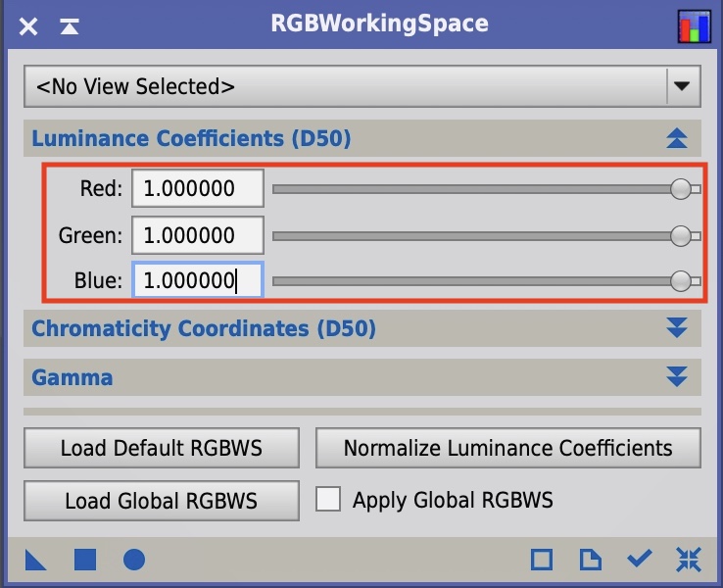
Task: Click the RGBWorkingSpace process icon in the title bar
Action: point(694,26)
